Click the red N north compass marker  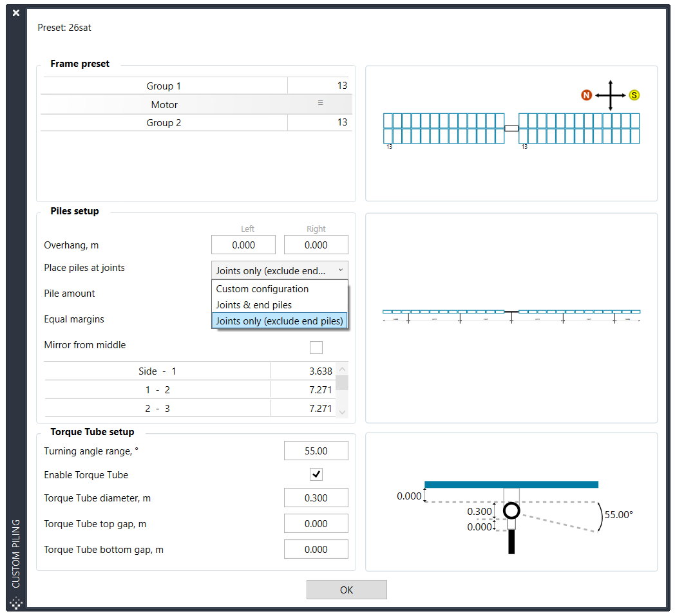(x=586, y=95)
